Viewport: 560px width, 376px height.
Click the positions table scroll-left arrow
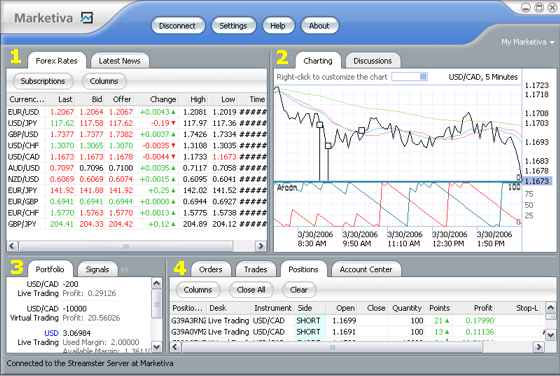(x=175, y=347)
